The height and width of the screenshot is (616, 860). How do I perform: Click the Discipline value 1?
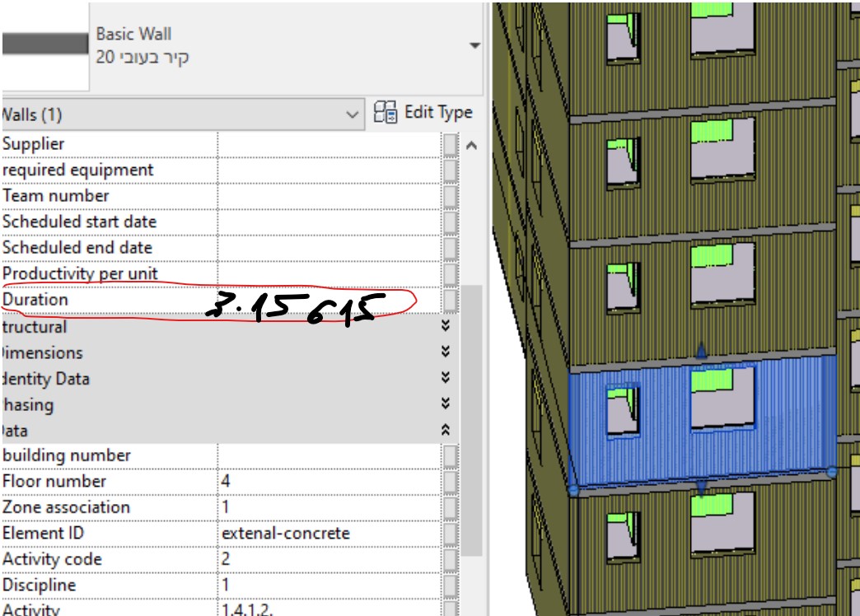pos(226,586)
